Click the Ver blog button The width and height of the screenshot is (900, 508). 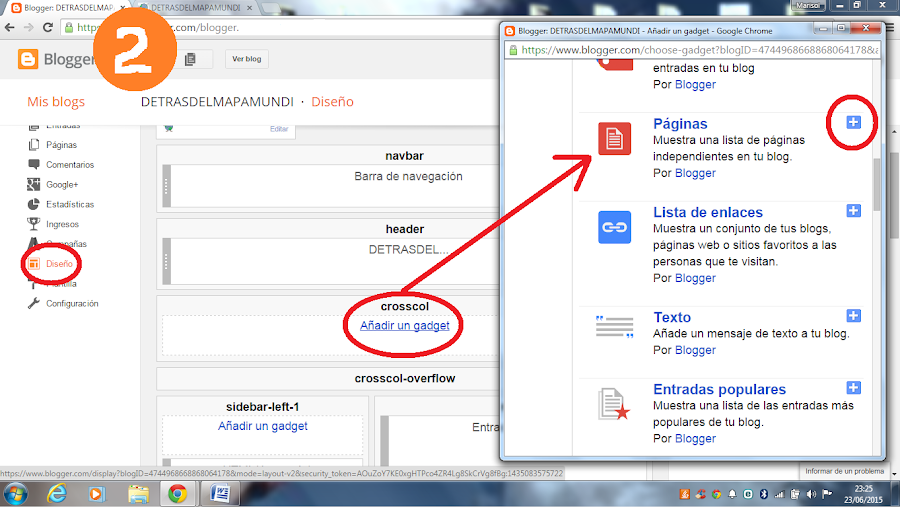(x=247, y=59)
